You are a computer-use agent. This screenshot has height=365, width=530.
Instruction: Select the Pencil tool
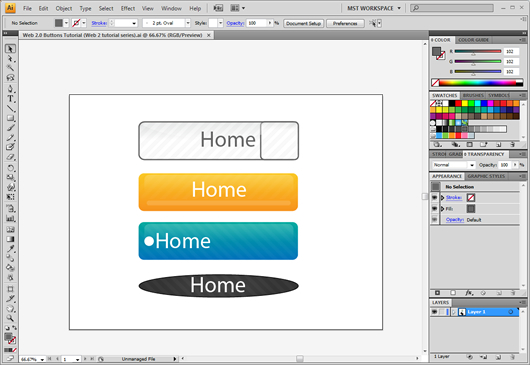10,137
